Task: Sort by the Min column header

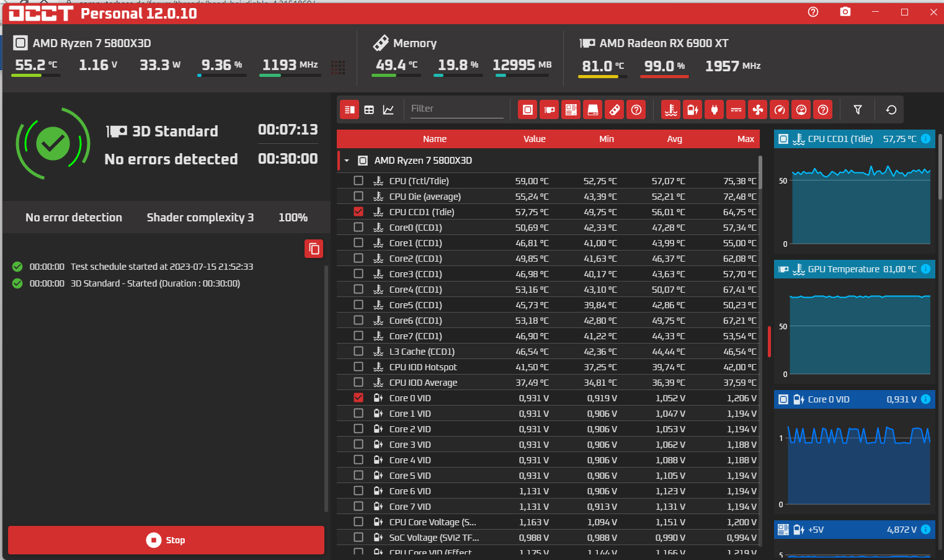Action: point(607,139)
